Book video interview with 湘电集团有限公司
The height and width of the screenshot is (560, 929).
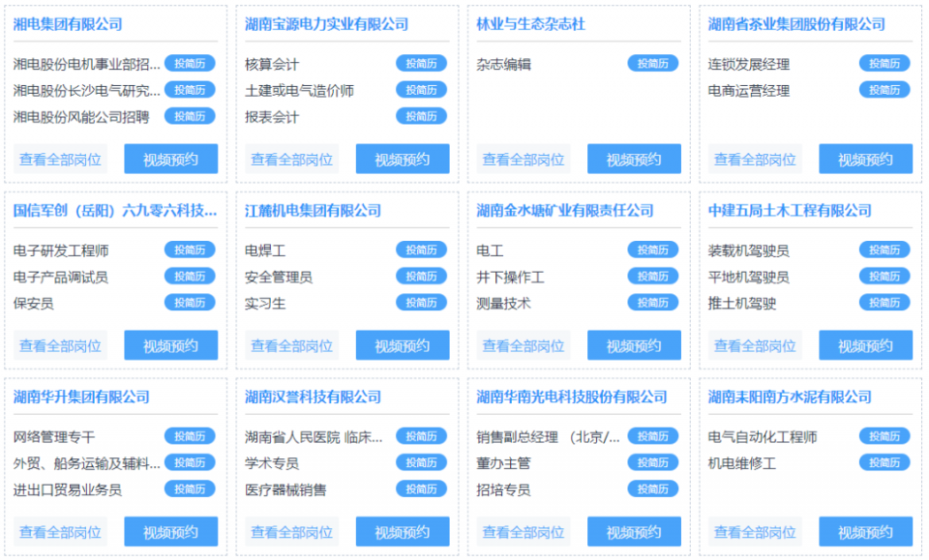pyautogui.click(x=170, y=160)
